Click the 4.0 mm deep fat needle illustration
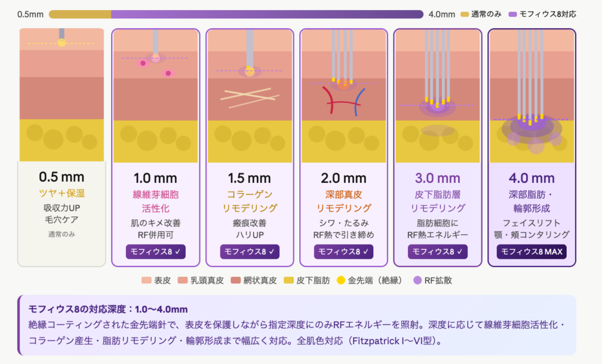 pos(532,95)
